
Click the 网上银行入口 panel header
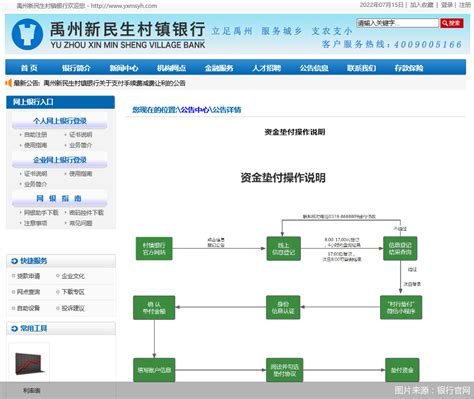60,102
